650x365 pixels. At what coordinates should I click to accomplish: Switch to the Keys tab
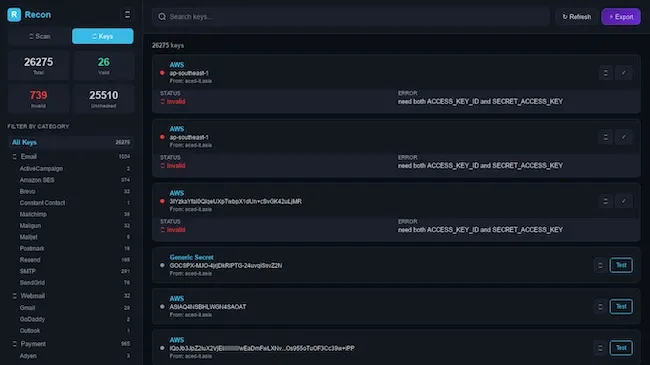tap(102, 36)
